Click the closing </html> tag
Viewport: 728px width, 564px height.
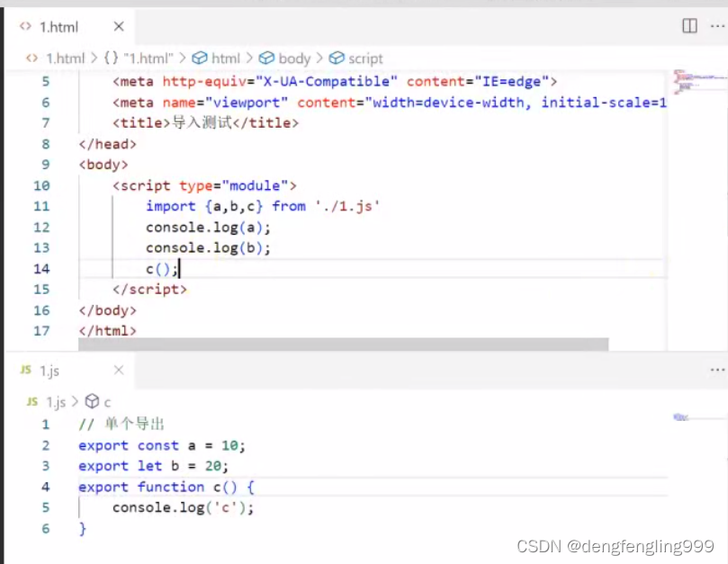(x=108, y=331)
